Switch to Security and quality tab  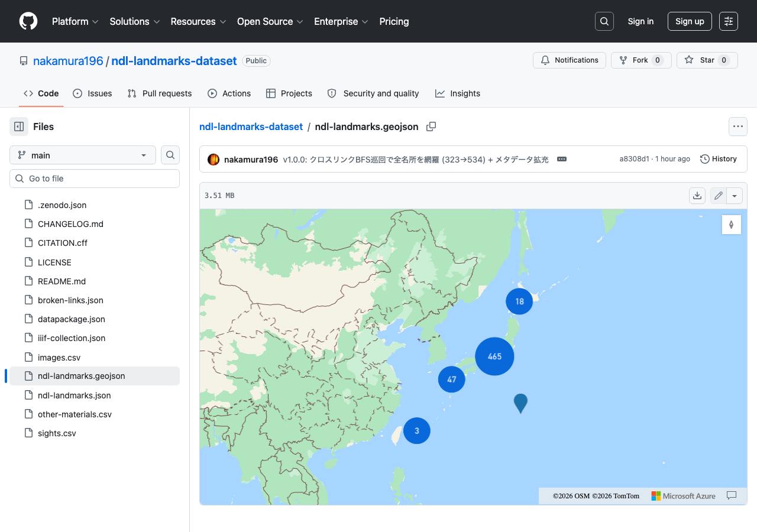(373, 93)
